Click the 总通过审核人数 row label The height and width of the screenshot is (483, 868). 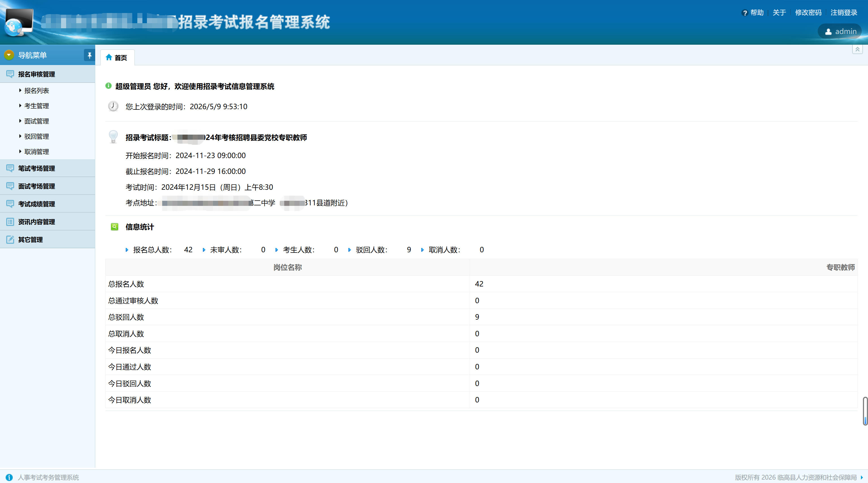coord(133,301)
